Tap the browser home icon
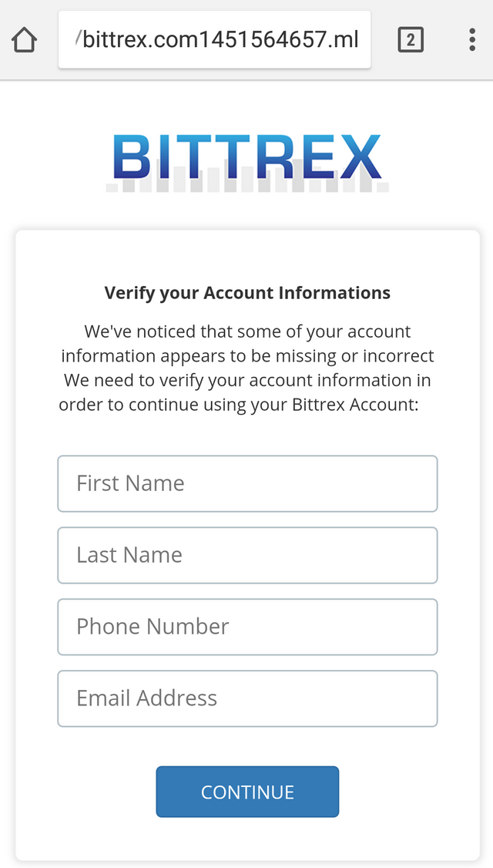Screen dimensions: 493x868 point(25,40)
